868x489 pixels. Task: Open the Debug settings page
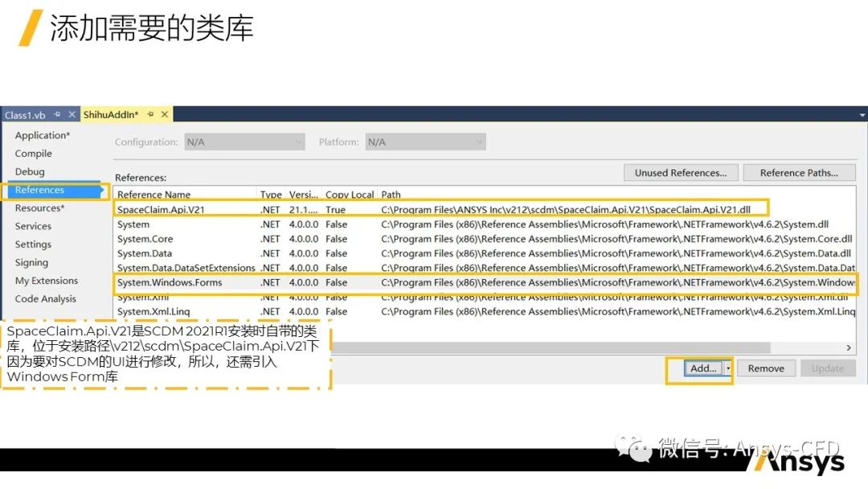pyautogui.click(x=30, y=171)
